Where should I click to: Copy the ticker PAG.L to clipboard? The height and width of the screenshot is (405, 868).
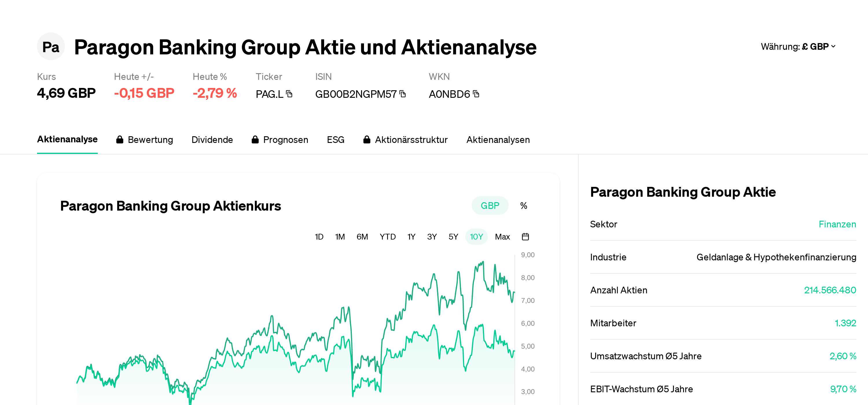(289, 94)
